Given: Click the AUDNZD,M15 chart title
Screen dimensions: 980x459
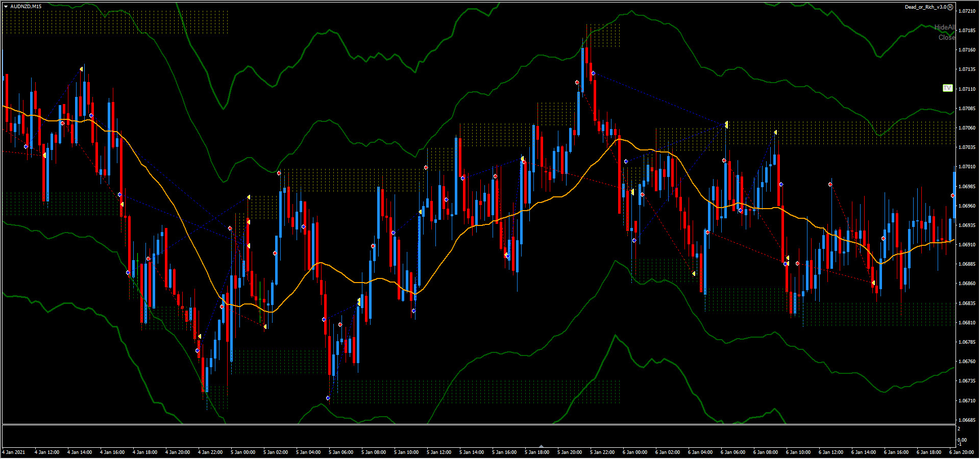Looking at the screenshot, I should tap(26, 7).
